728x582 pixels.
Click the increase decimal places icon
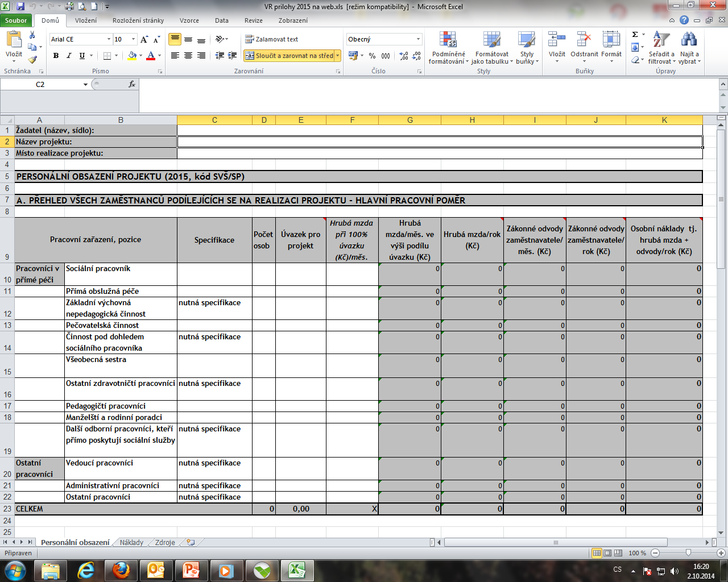404,56
